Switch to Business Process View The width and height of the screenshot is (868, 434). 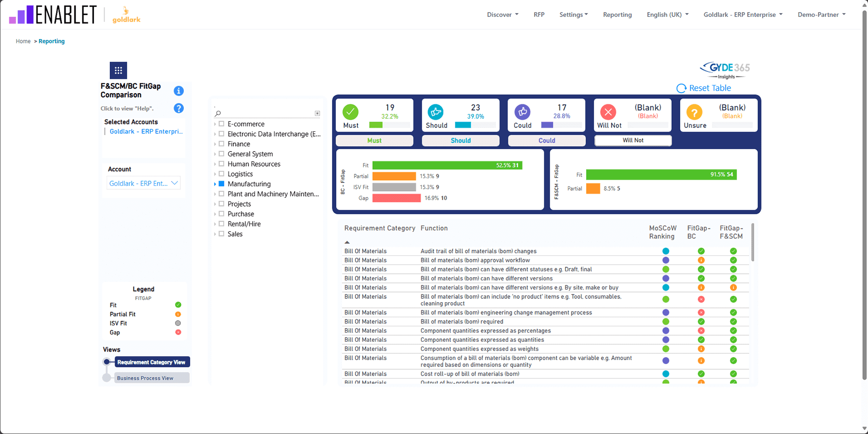(151, 378)
